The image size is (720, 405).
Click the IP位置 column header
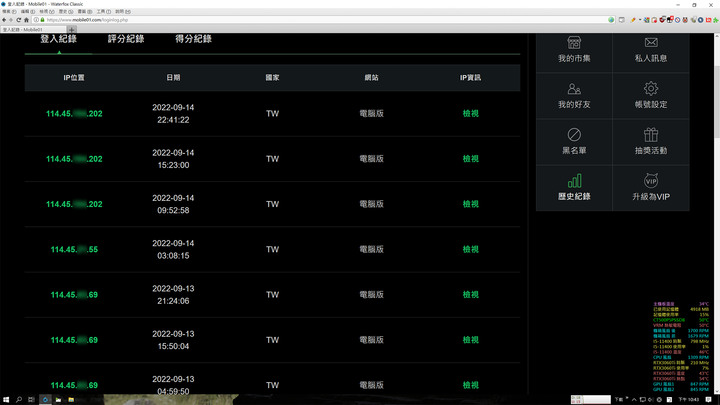tap(74, 78)
